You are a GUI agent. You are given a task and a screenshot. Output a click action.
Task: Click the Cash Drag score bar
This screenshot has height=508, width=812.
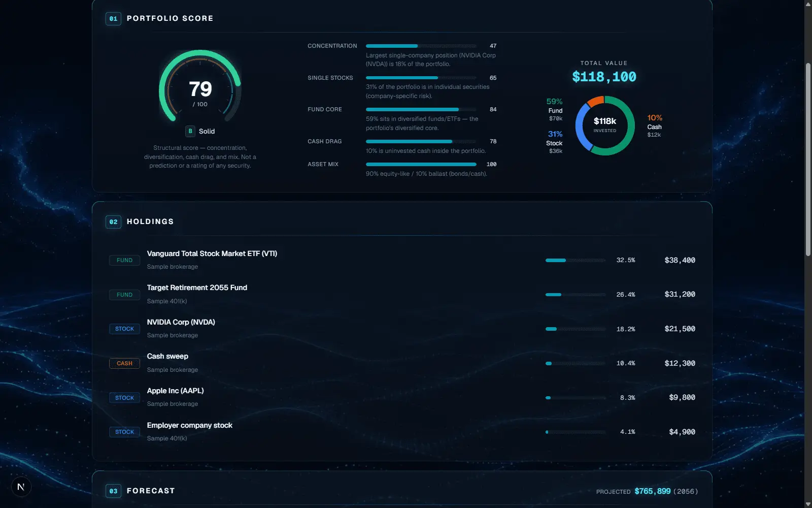tap(421, 141)
